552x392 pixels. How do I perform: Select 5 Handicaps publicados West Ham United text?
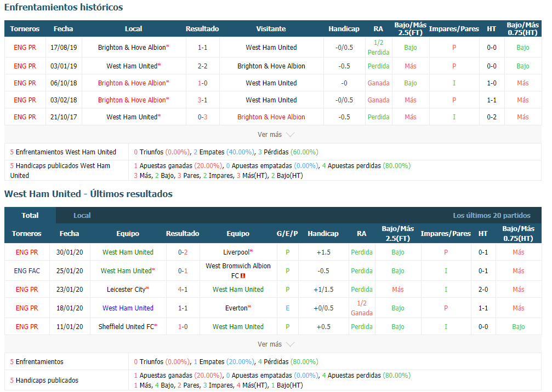point(60,170)
